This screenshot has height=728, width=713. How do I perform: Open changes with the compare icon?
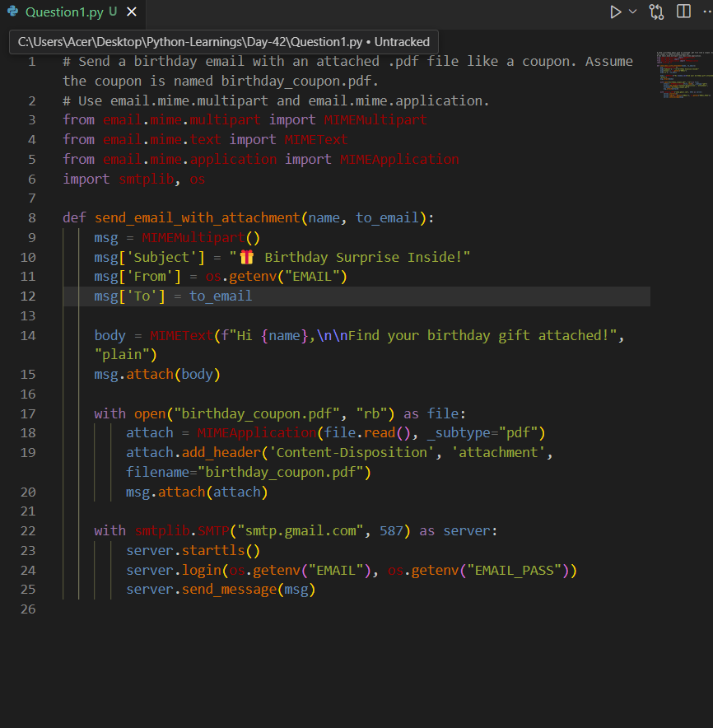[x=656, y=12]
